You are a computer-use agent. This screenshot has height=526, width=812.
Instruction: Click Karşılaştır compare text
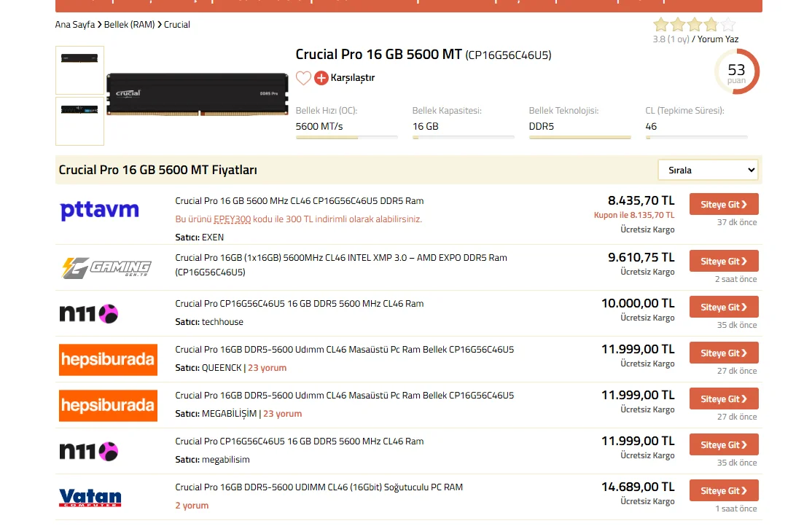coord(353,78)
